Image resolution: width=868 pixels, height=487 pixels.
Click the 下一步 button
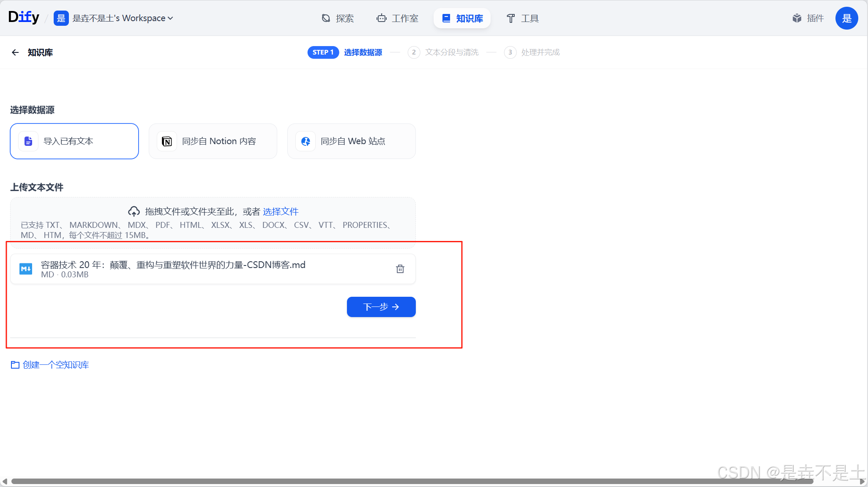pyautogui.click(x=381, y=307)
